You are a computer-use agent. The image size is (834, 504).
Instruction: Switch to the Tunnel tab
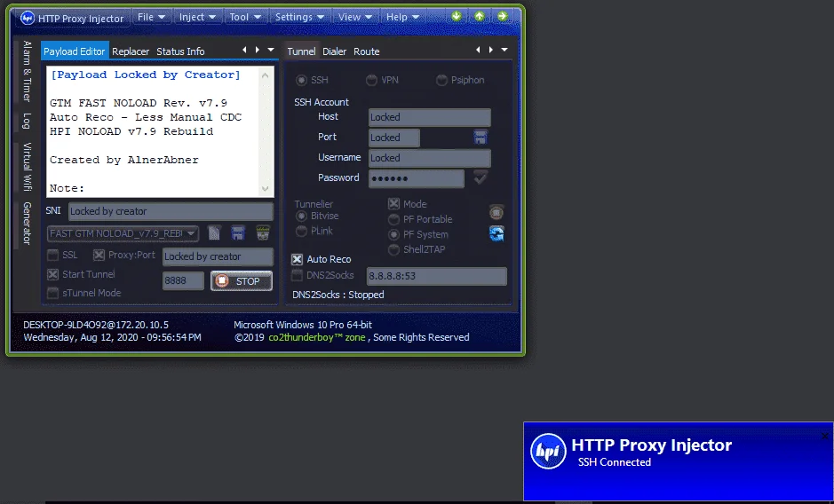302,51
